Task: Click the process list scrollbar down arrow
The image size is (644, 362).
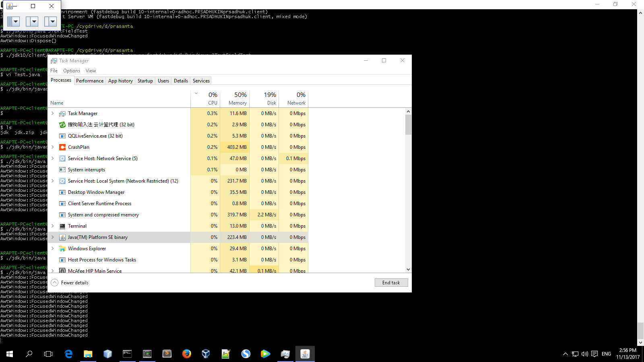Action: (x=408, y=269)
